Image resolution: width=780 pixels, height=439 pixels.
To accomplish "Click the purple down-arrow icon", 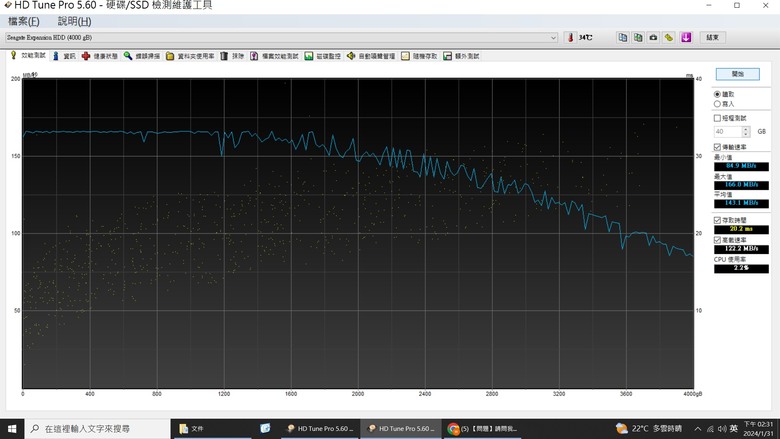I will [686, 37].
